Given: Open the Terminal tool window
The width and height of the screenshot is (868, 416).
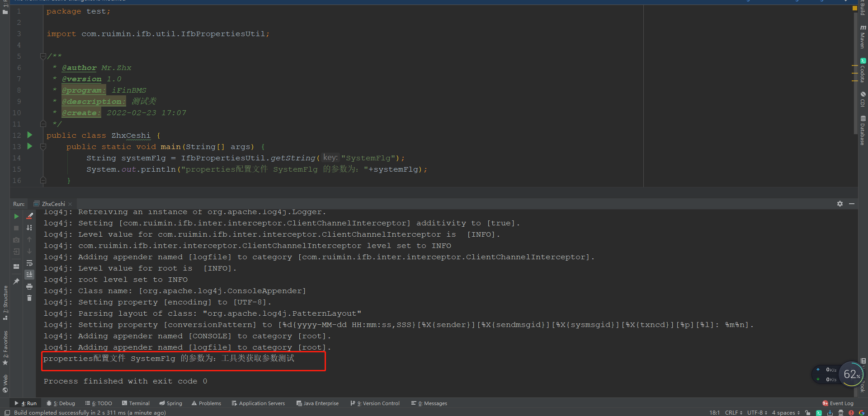Looking at the screenshot, I should (136, 403).
